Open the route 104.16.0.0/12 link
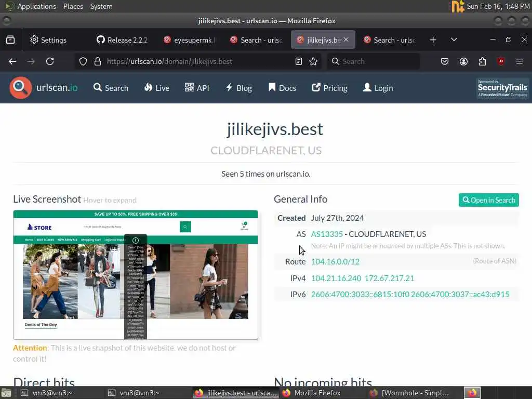Viewport: 532px width, 399px height. 335,262
